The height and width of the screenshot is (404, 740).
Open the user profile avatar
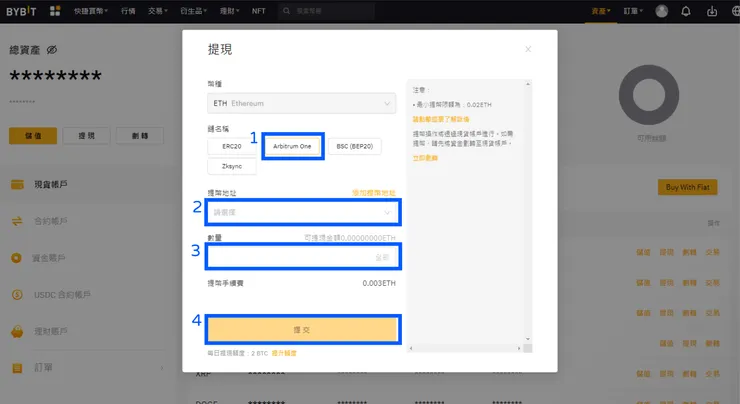click(662, 11)
